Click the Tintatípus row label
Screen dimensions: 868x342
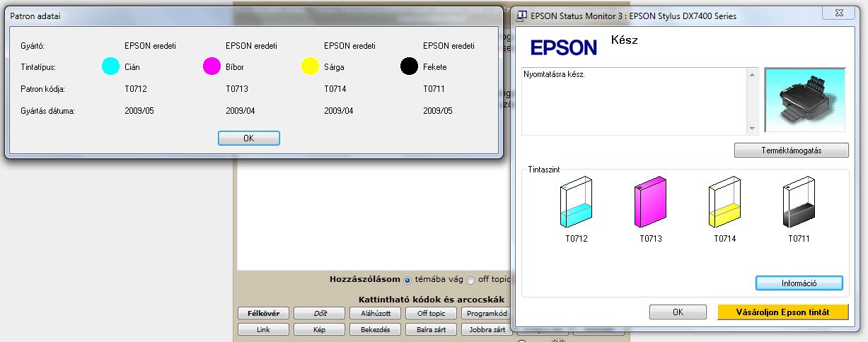[38, 67]
